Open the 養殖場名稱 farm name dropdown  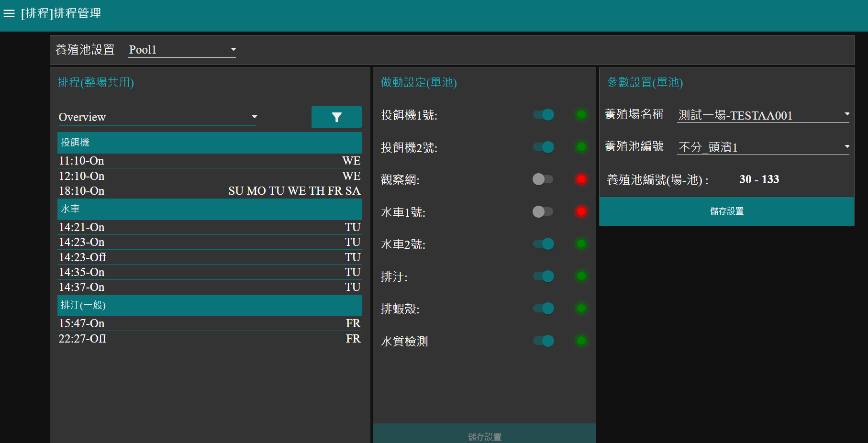tap(763, 115)
